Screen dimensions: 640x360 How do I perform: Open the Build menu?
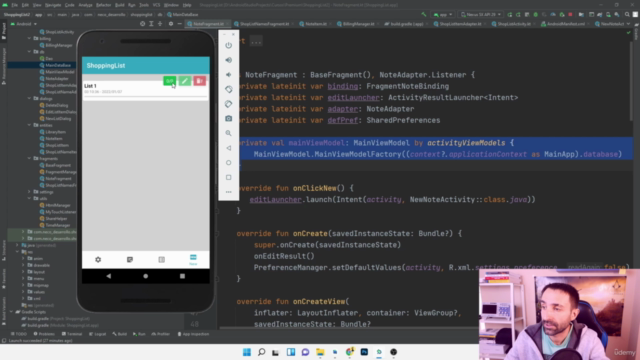[120, 5]
